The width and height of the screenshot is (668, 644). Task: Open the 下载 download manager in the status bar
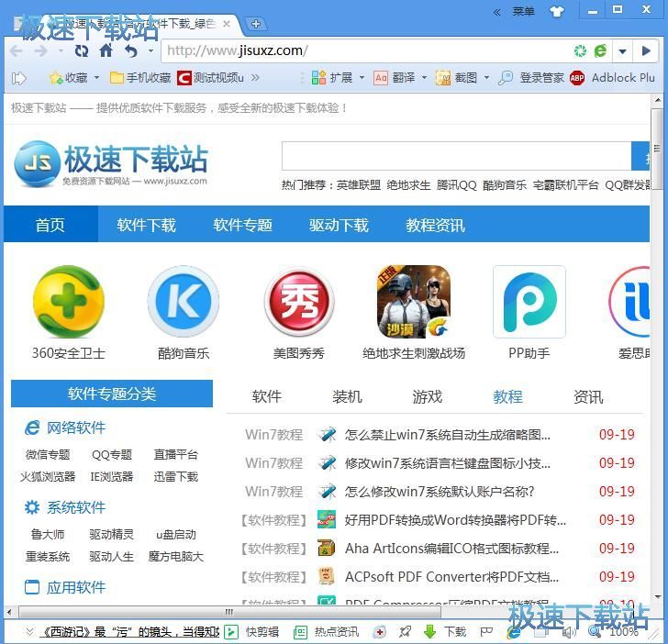[x=445, y=632]
